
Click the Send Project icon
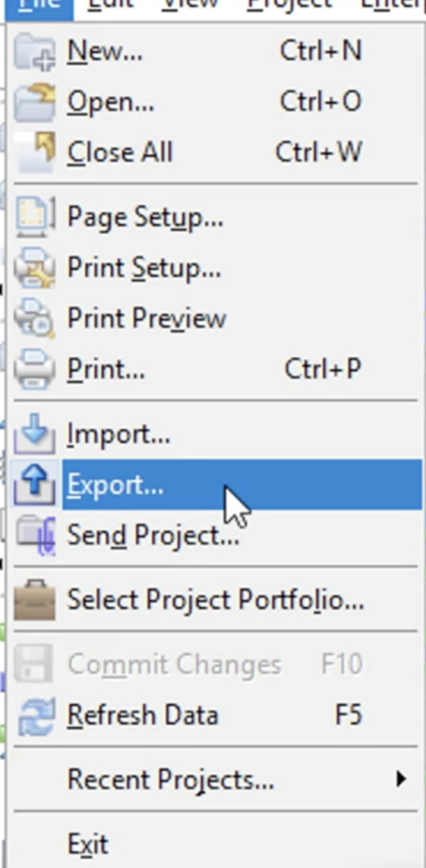click(35, 535)
